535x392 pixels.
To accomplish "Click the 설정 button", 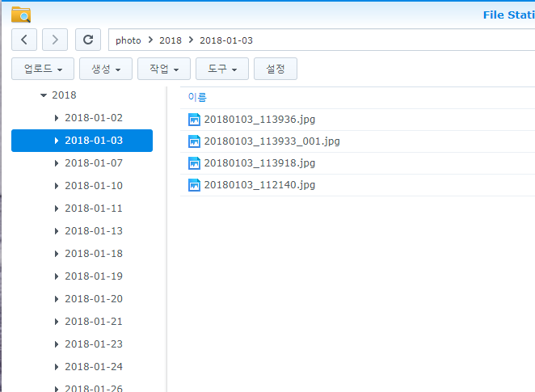I will pyautogui.click(x=276, y=69).
